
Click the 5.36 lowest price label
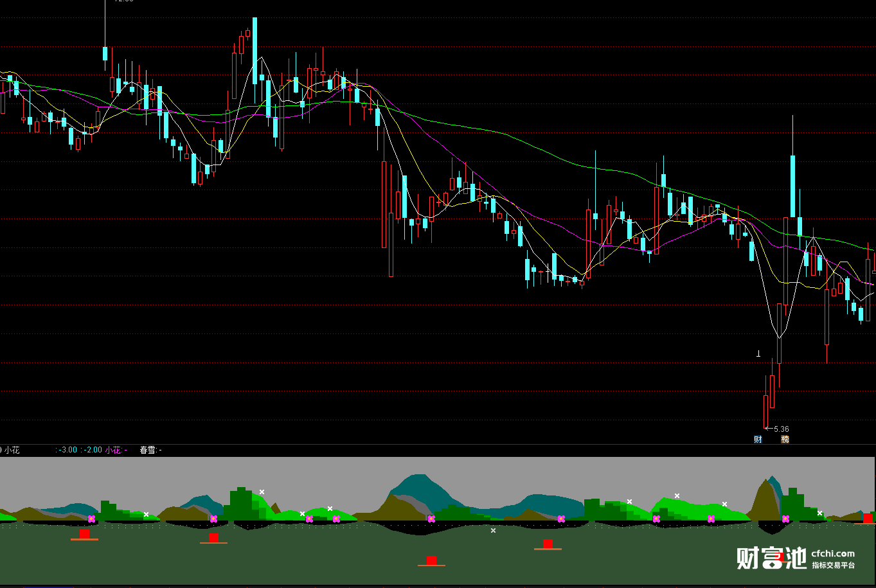coord(782,429)
